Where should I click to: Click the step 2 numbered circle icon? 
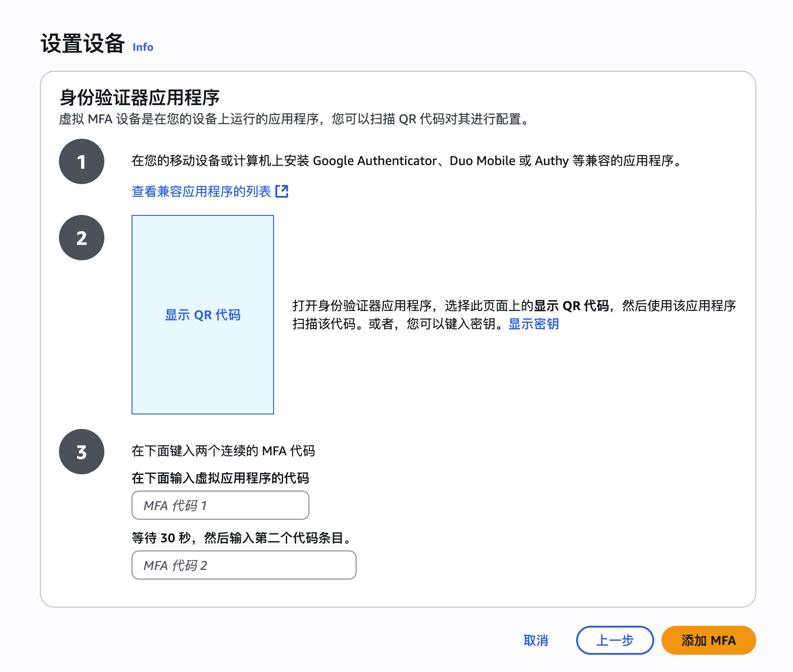point(81,237)
